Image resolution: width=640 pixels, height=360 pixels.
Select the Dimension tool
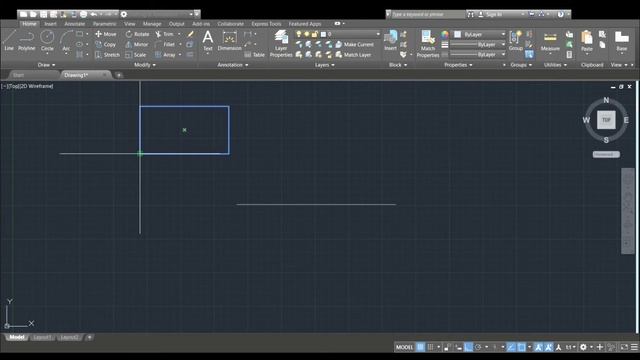229,40
